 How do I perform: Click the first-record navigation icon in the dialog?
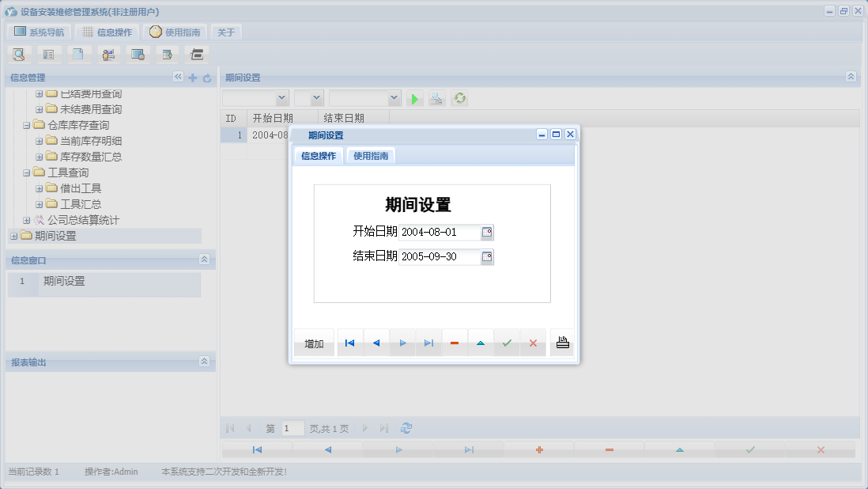coord(350,342)
